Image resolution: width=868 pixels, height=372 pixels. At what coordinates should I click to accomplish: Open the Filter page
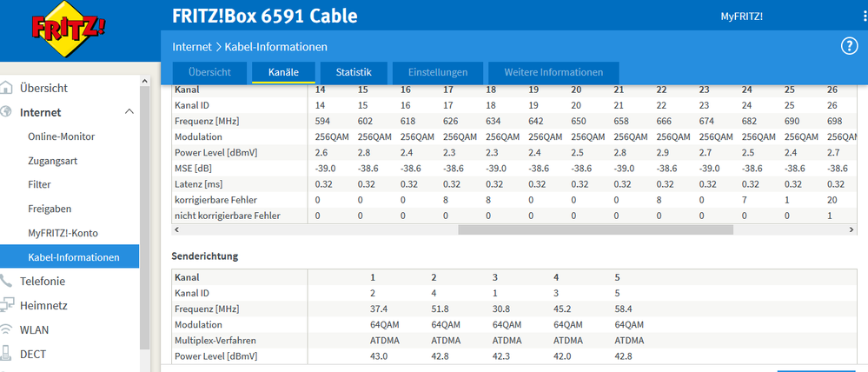(x=39, y=184)
